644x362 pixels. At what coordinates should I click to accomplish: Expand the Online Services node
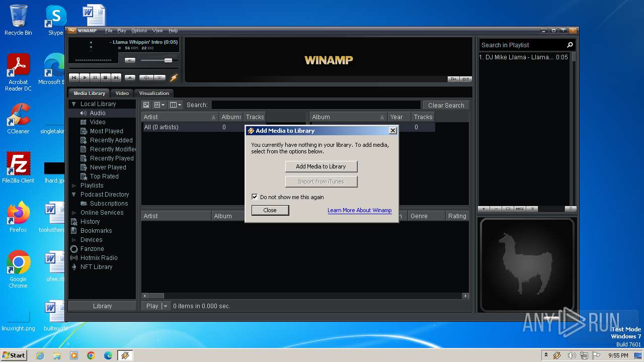pos(74,213)
